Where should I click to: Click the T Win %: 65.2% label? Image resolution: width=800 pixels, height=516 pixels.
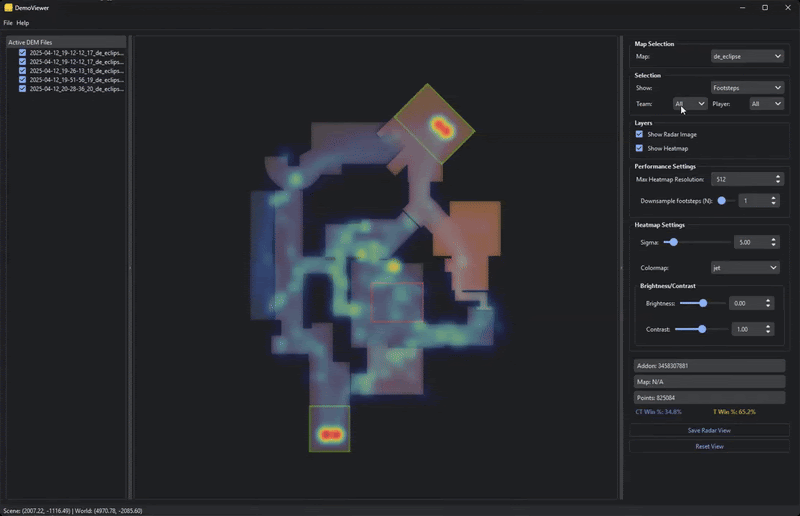pos(734,412)
